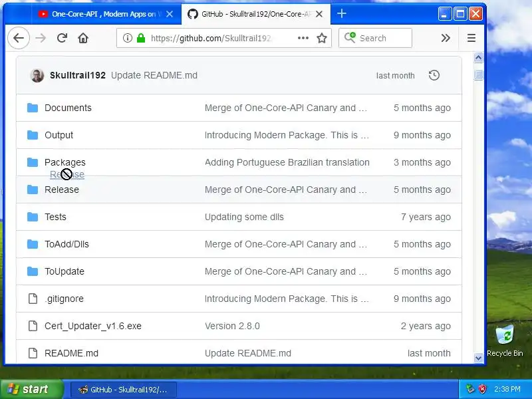This screenshot has width=532, height=399.
Task: Open Output row commit Introducing Modern Package
Action: tap(287, 135)
